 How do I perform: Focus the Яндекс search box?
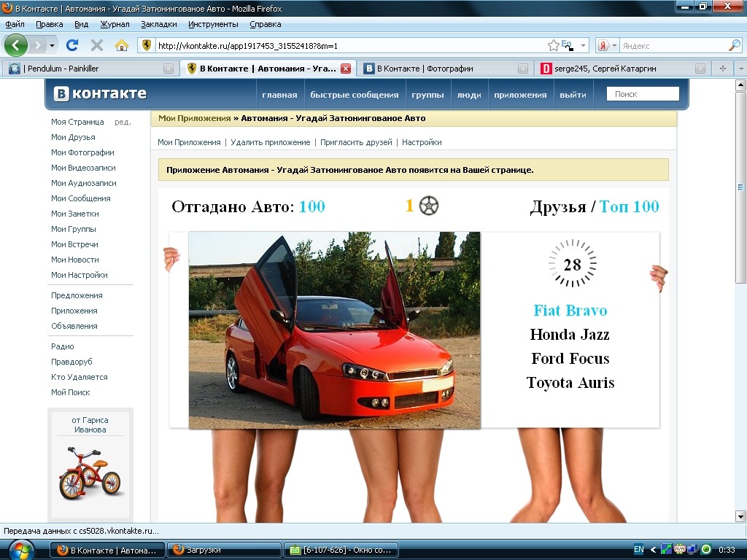click(x=673, y=46)
